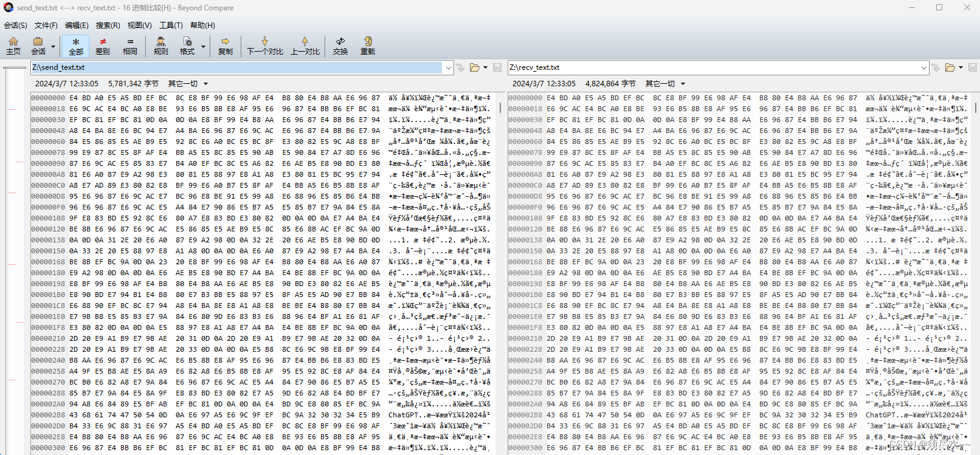Click the left pane vertical scrollbar thumb

pos(500,108)
